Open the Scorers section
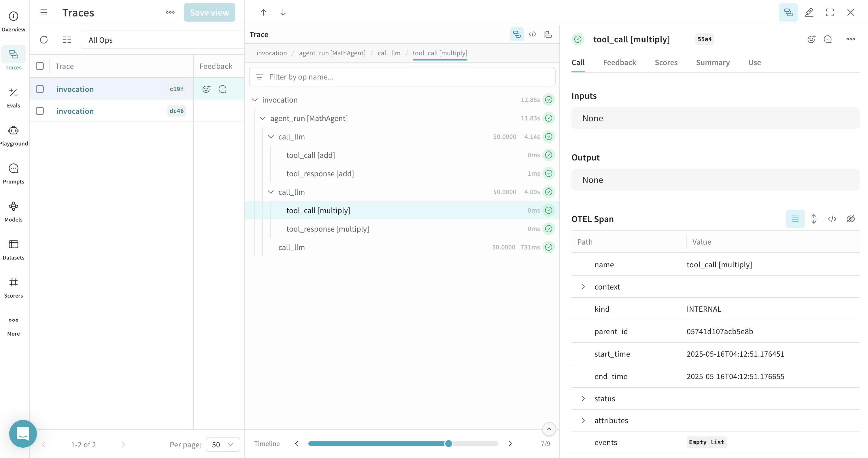 pyautogui.click(x=14, y=288)
